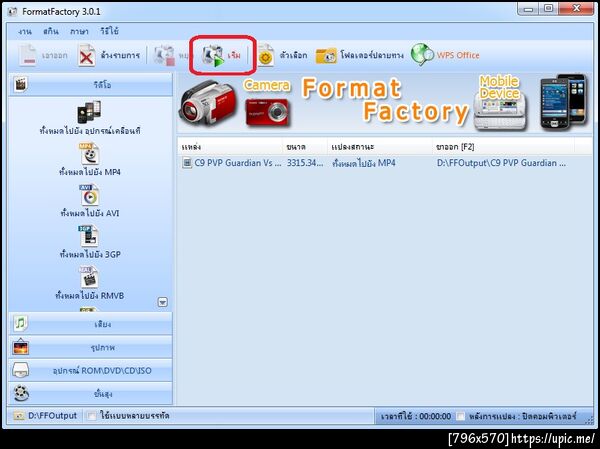The image size is (600, 449).
Task: Expand the เสียง (Audio) section
Action: (90, 323)
